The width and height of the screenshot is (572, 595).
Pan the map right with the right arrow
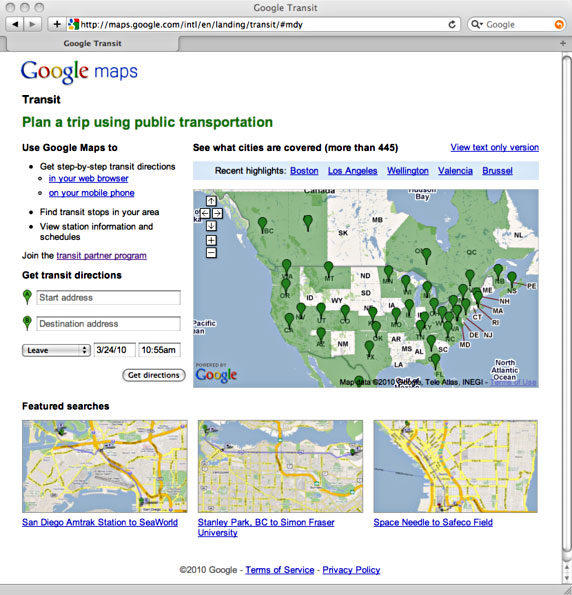tap(217, 213)
